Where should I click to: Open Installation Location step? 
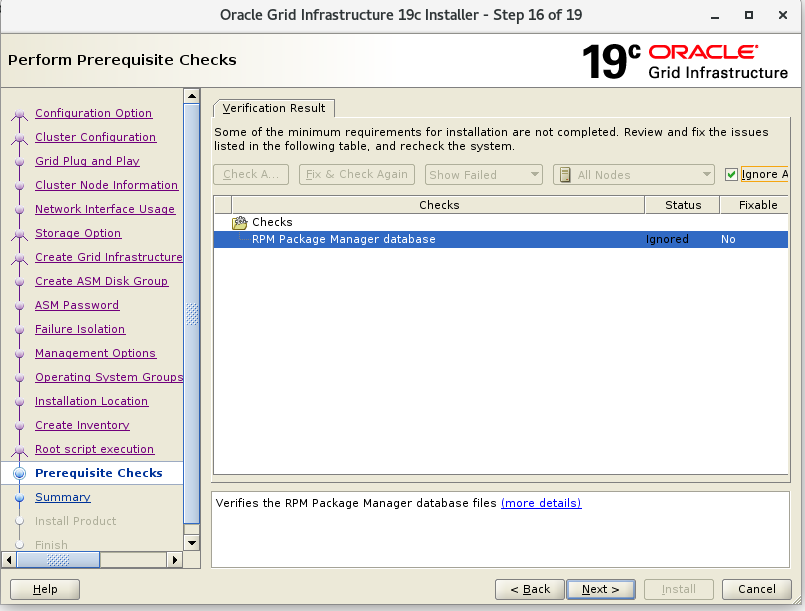91,401
